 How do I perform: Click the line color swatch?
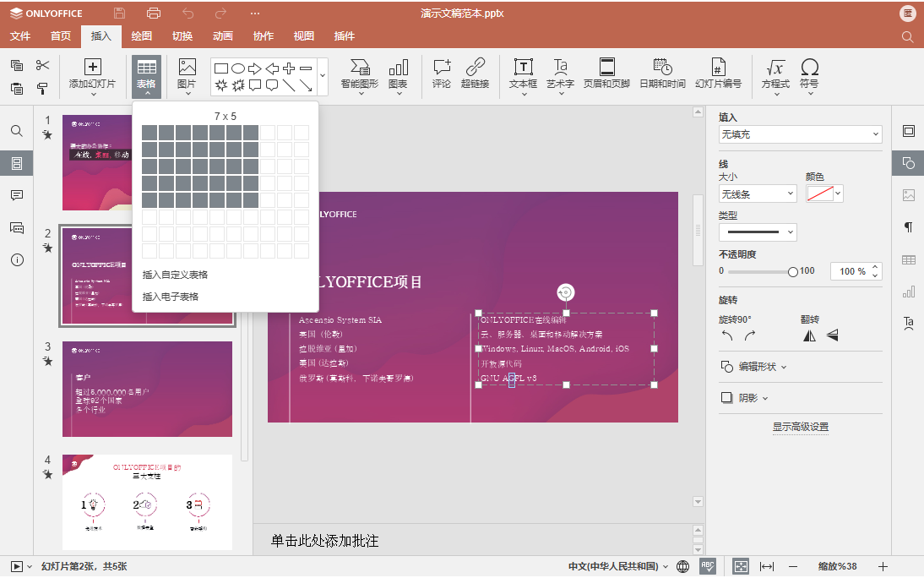820,194
